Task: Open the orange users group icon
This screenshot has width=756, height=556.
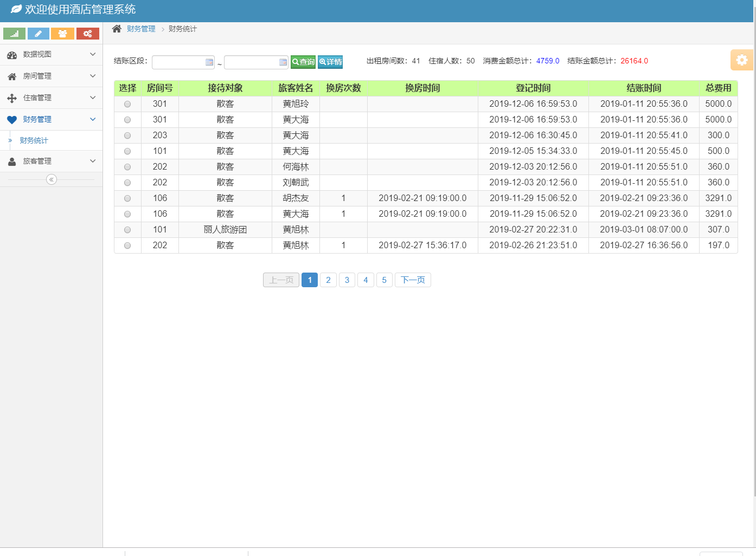Action: tap(62, 34)
